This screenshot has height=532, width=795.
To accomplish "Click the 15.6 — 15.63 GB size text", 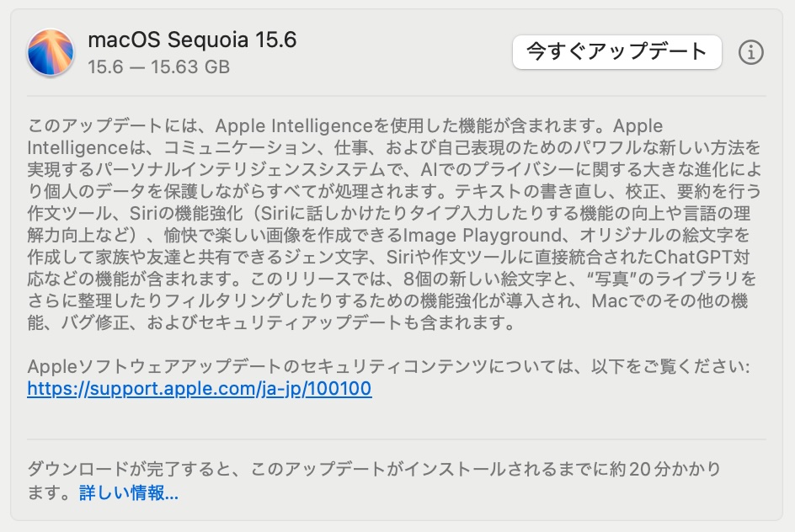I will coord(158,66).
